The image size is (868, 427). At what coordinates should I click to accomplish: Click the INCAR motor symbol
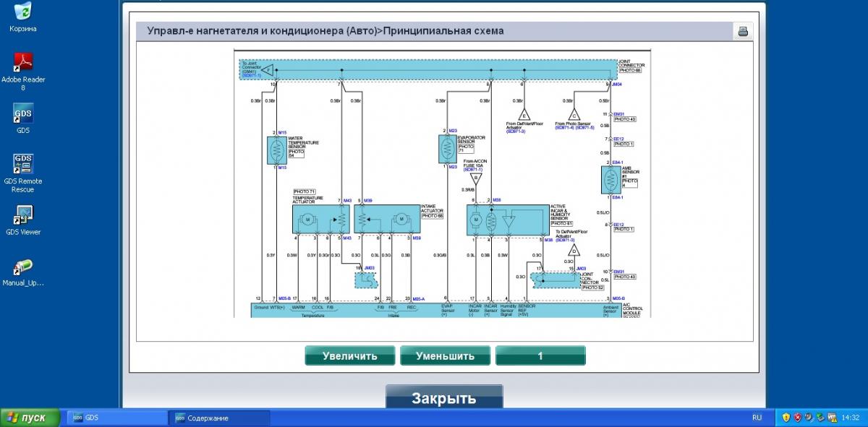click(x=476, y=219)
